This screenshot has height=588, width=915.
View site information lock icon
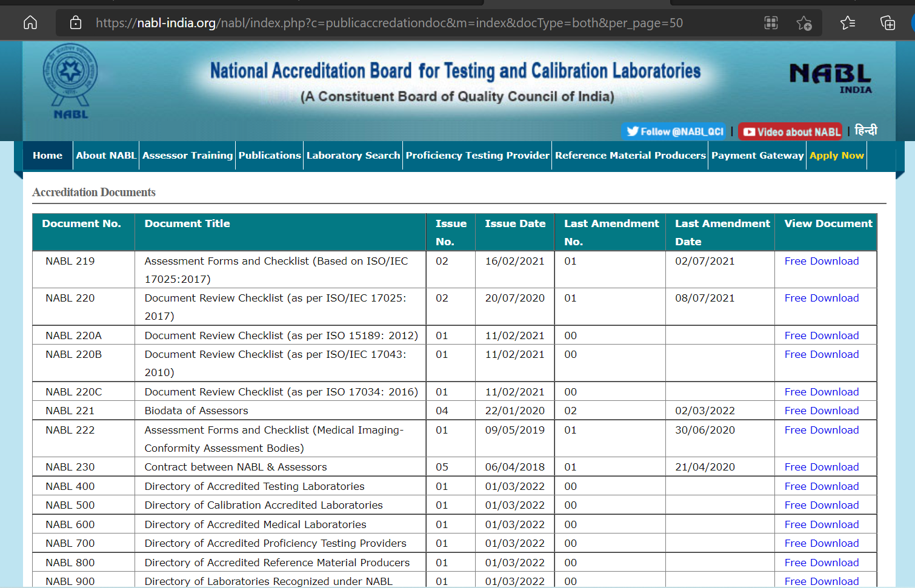point(76,23)
